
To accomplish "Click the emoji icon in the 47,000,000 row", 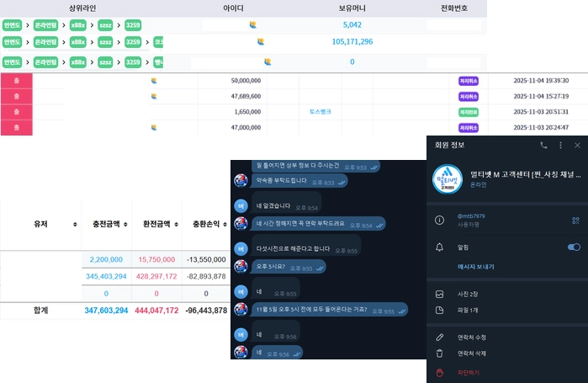I will [154, 128].
